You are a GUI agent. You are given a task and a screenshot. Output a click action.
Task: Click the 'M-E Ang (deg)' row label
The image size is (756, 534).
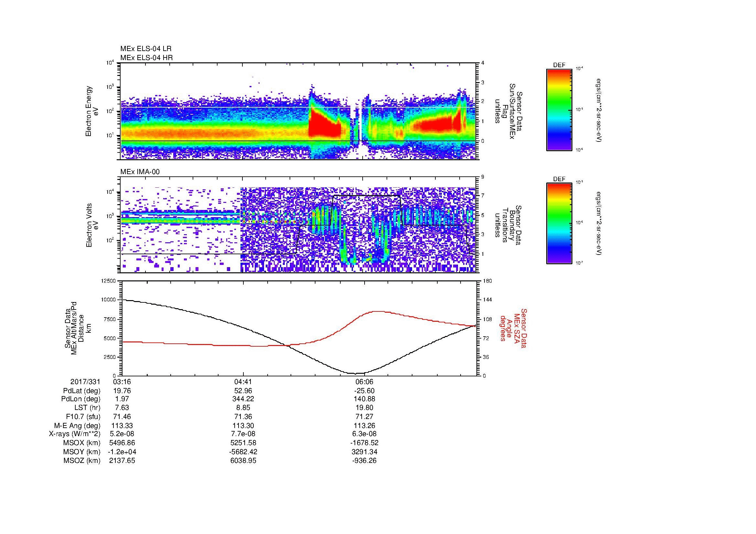[77, 425]
